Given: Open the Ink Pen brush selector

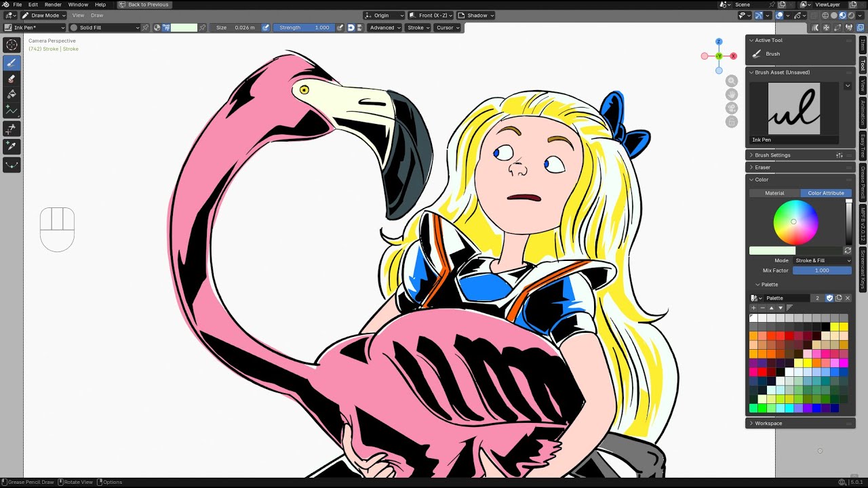Looking at the screenshot, I should click(x=33, y=28).
